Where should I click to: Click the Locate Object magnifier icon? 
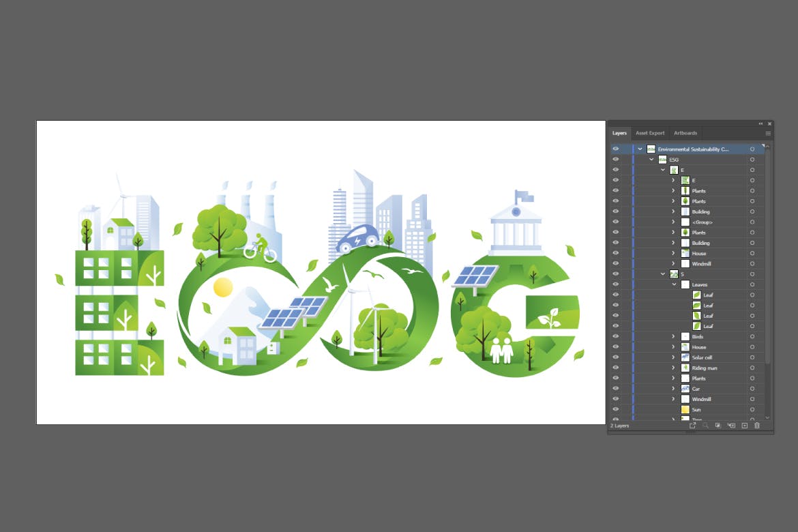point(706,426)
